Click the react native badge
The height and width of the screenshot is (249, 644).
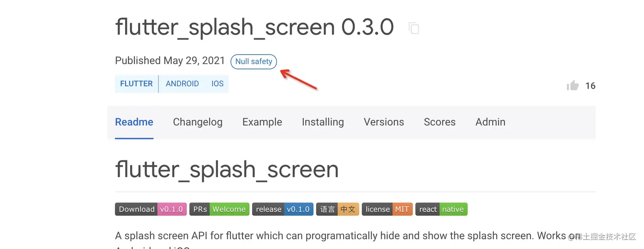441,209
